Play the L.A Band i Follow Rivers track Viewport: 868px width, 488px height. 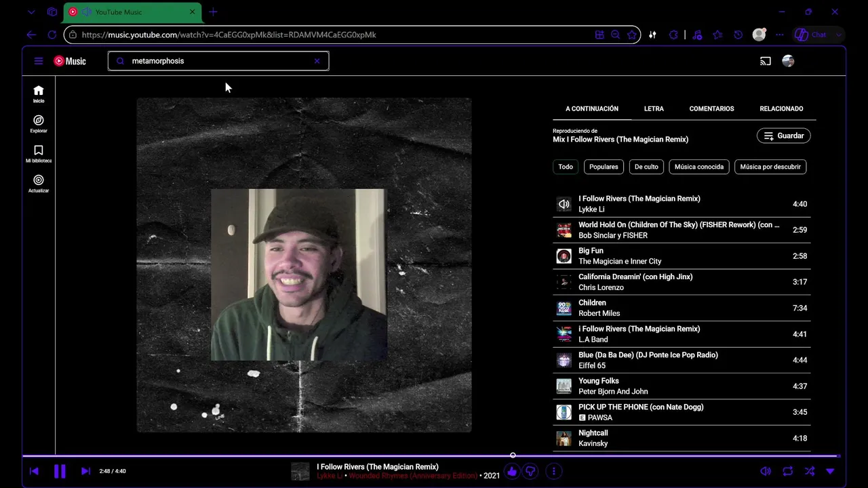[x=682, y=334]
